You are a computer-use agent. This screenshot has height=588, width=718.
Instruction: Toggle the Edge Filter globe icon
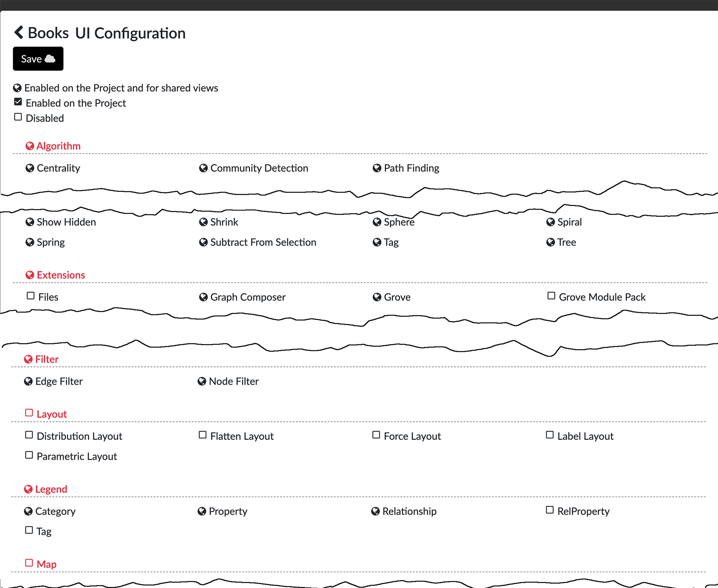click(x=28, y=381)
